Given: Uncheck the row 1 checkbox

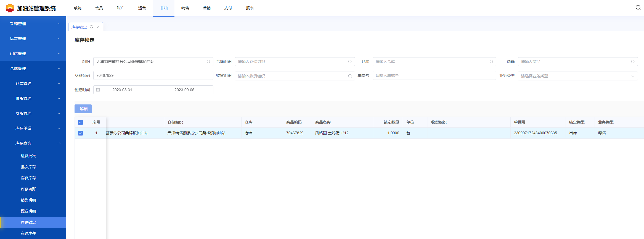Looking at the screenshot, I should [81, 133].
